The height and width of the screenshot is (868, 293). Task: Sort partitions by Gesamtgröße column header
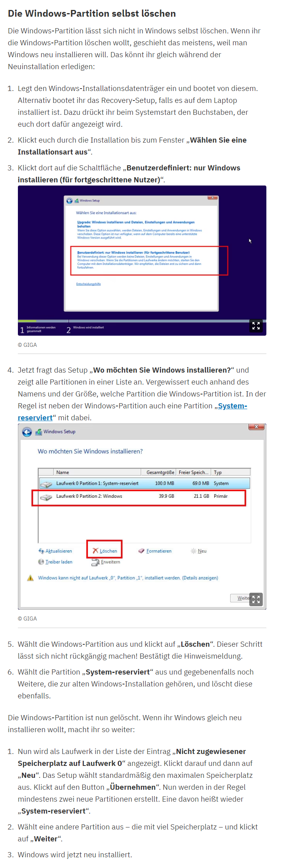point(159,472)
